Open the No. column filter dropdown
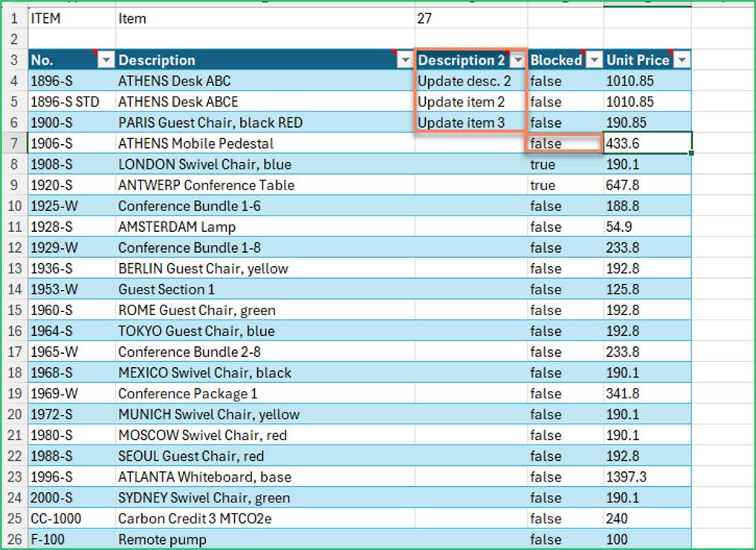756x550 pixels. click(x=106, y=60)
